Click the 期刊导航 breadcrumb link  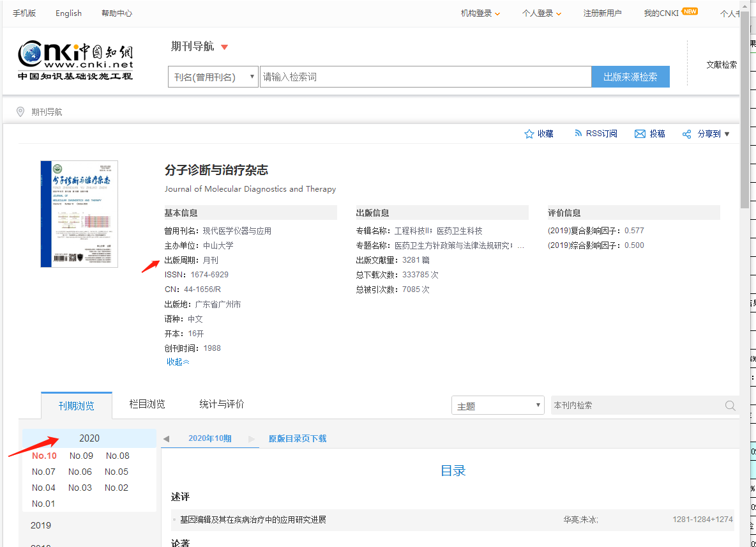[x=47, y=112]
